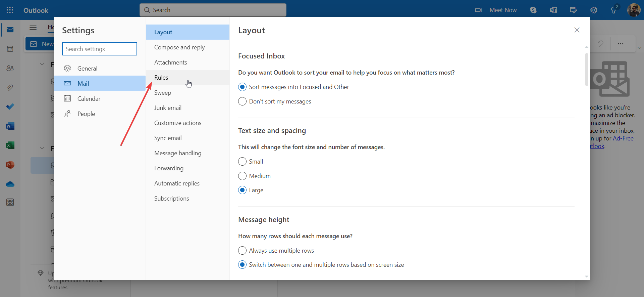
Task: Select Calendar settings category
Action: [100, 98]
